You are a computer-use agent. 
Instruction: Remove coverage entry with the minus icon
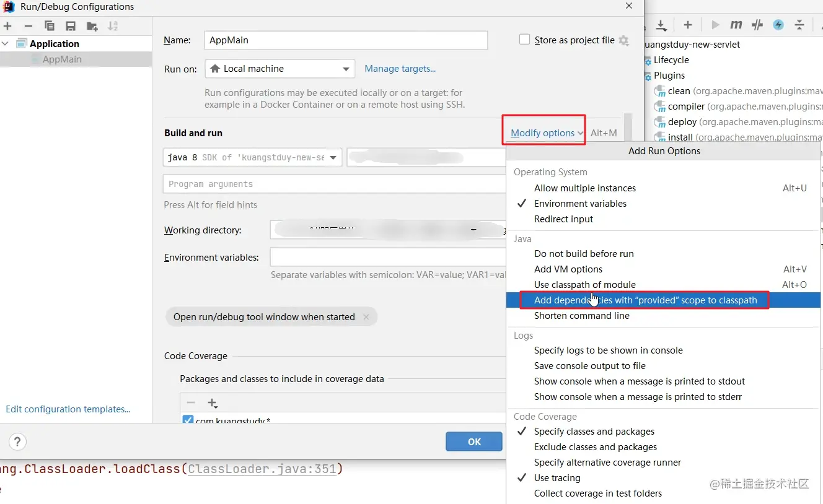[191, 403]
